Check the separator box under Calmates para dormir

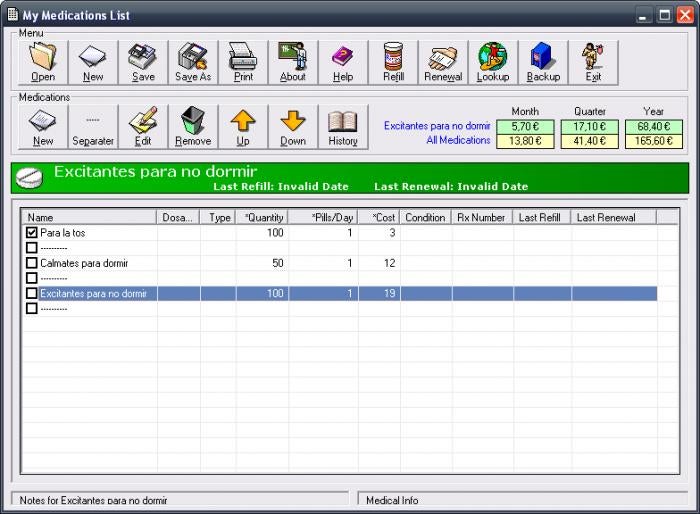click(x=31, y=278)
